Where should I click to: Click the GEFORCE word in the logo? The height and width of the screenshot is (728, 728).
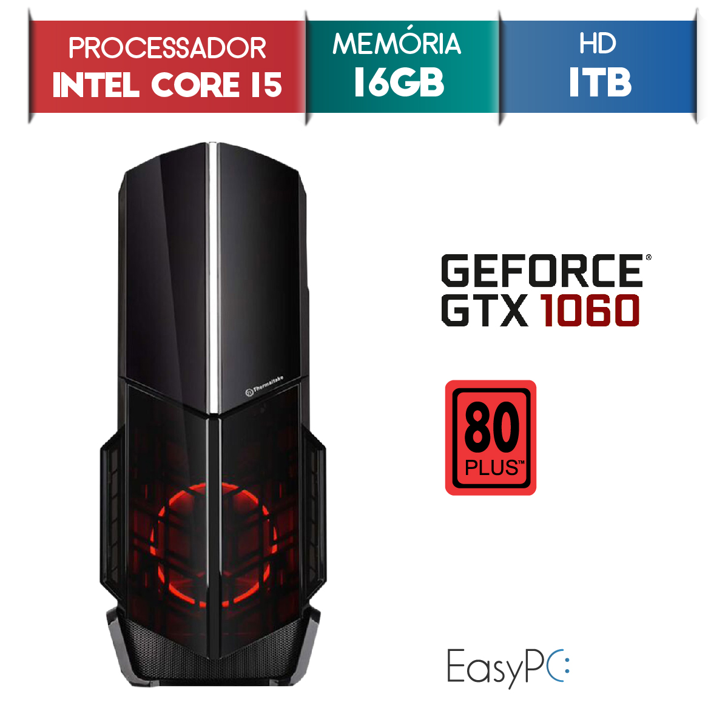pos(542,271)
